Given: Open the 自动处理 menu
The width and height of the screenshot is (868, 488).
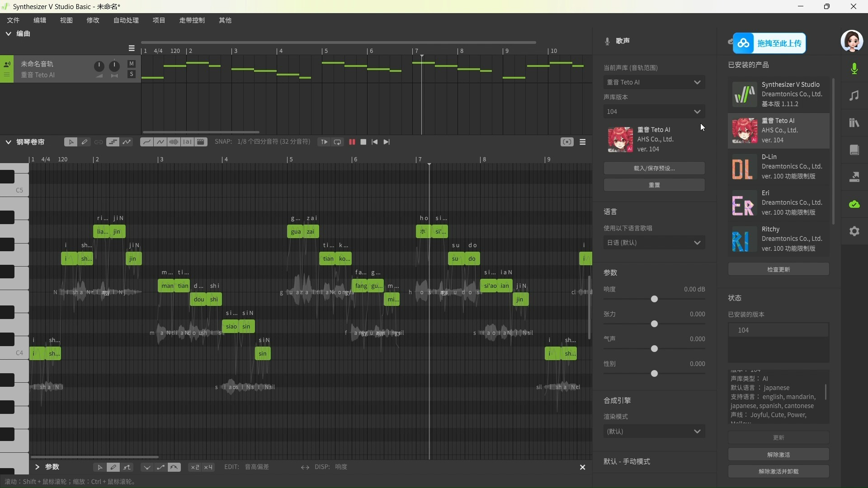Looking at the screenshot, I should pyautogui.click(x=126, y=20).
